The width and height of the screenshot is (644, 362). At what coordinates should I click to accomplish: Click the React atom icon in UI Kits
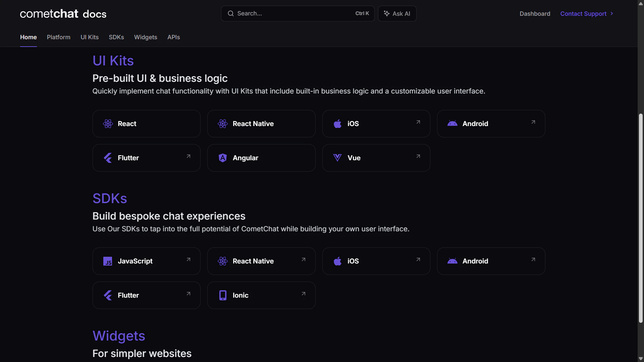[x=108, y=124]
